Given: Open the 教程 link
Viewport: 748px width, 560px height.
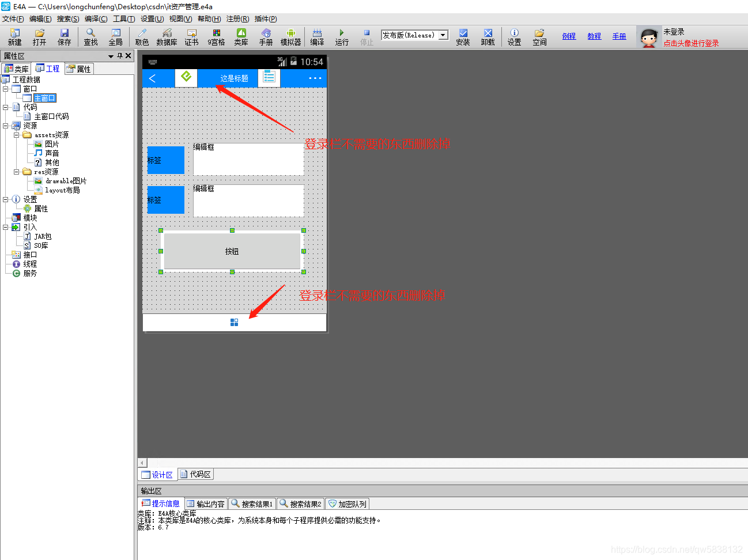Looking at the screenshot, I should pos(594,36).
